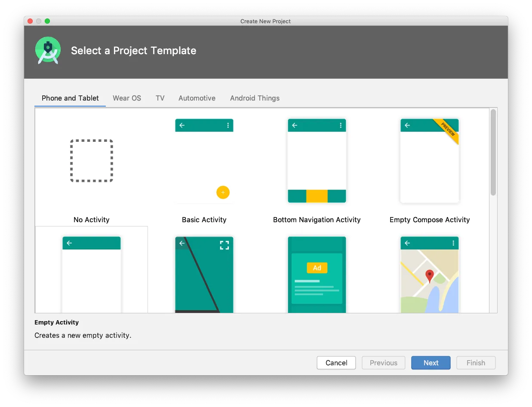
Task: Return to the Phone and Tablet tab
Action: (x=70, y=98)
